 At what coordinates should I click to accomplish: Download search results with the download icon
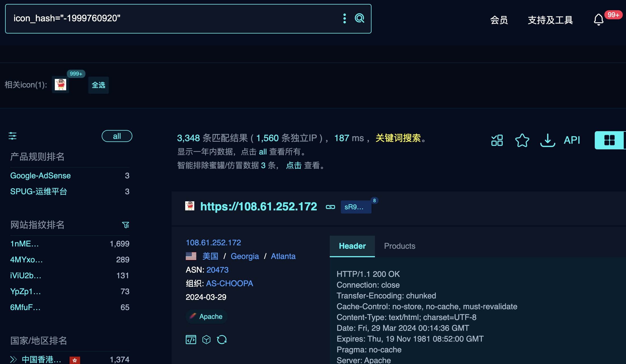pyautogui.click(x=547, y=140)
